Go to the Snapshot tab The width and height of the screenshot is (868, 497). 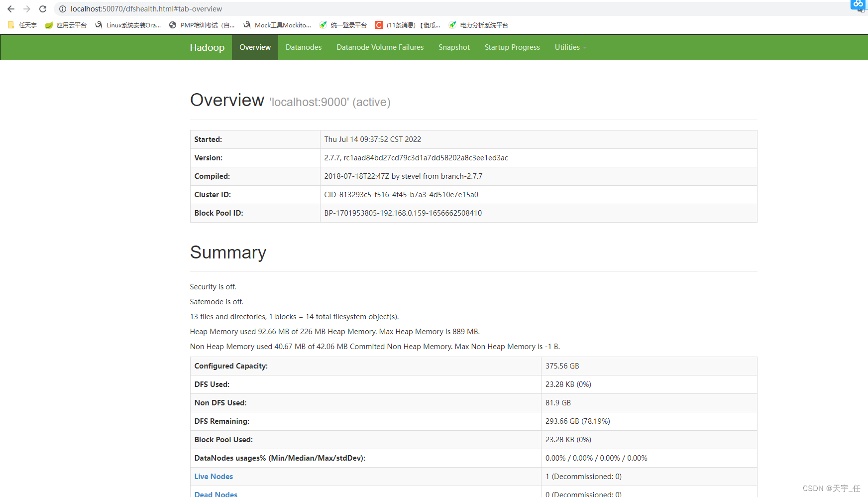(x=454, y=47)
